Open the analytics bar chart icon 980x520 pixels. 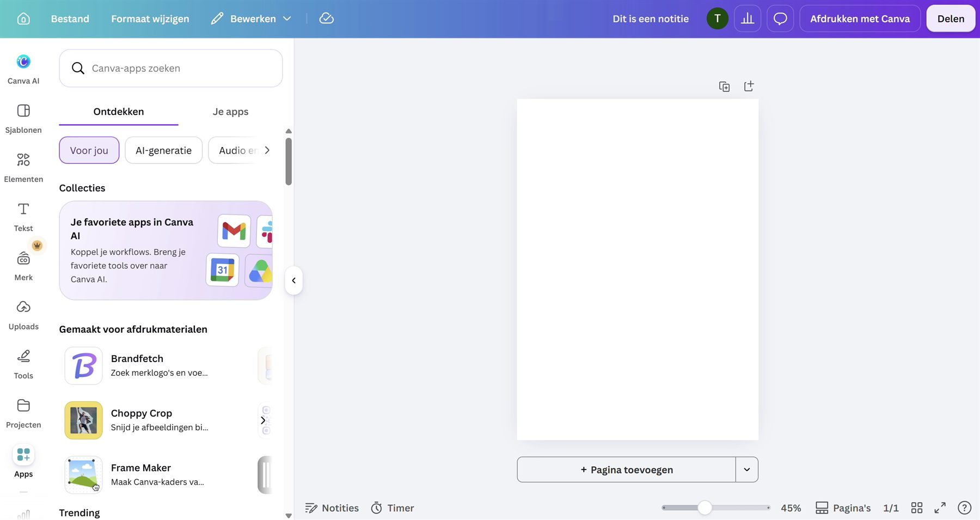(x=748, y=19)
